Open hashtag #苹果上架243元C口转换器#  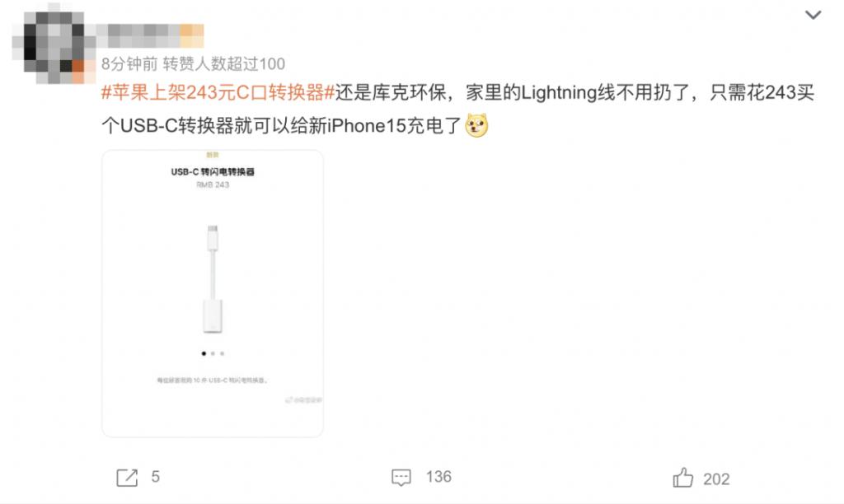click(218, 92)
